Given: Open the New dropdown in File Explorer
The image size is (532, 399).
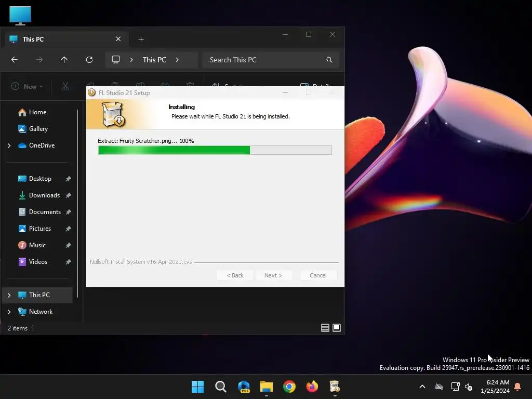Looking at the screenshot, I should (x=27, y=87).
